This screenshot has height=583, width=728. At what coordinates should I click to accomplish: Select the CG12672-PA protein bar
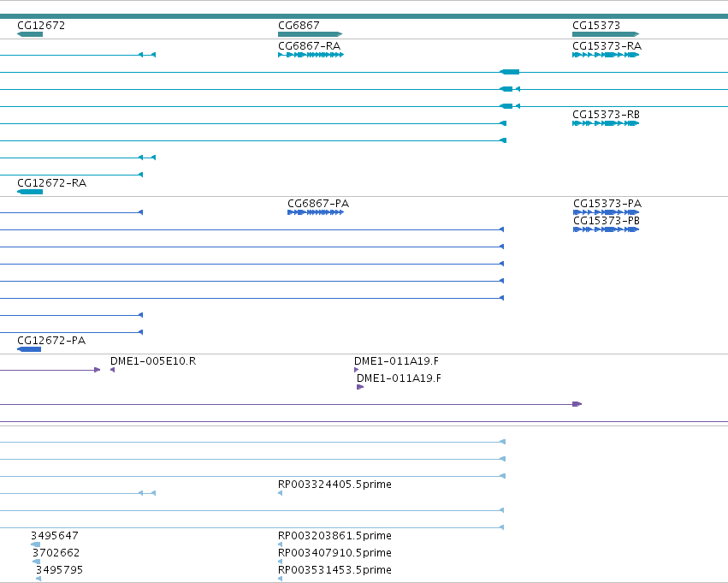[29, 349]
